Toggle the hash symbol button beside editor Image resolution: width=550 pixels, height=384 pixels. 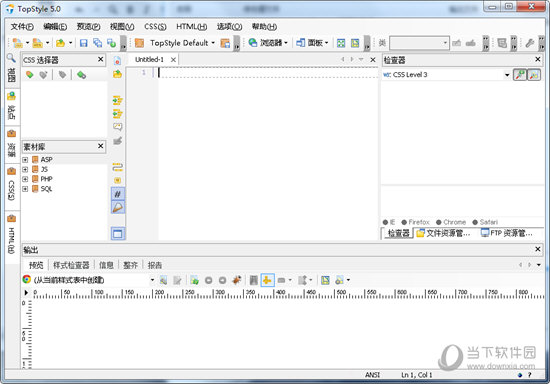point(118,193)
